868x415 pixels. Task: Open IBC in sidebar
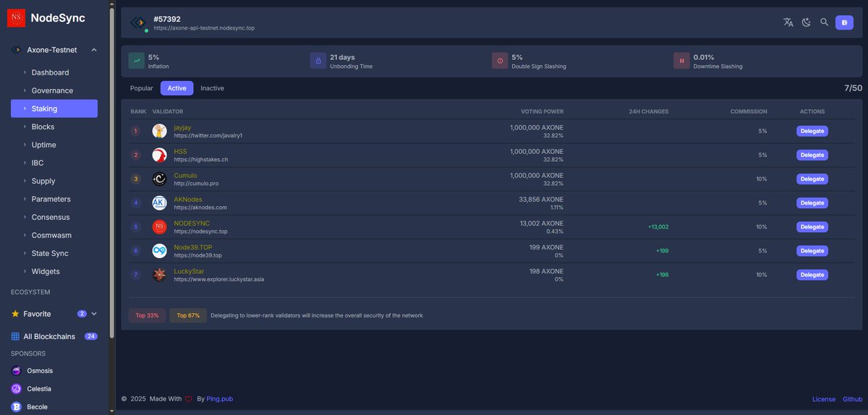54,163
